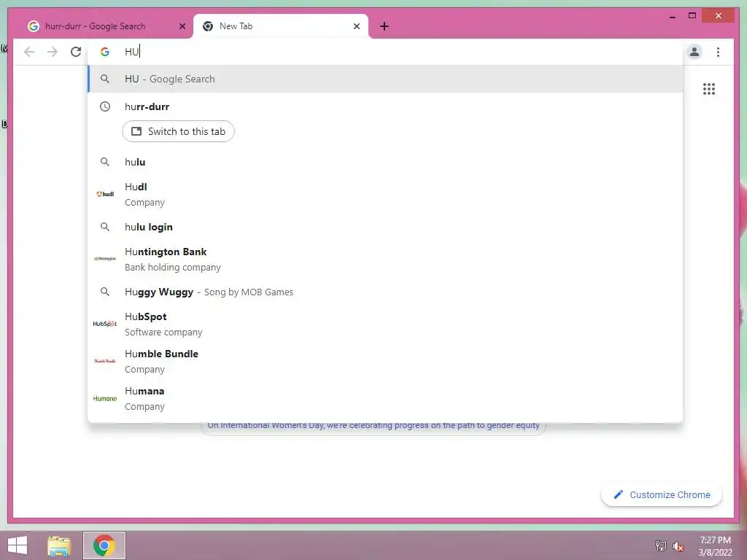Viewport: 747px width, 560px height.
Task: Open File Explorer from taskbar
Action: click(x=59, y=545)
